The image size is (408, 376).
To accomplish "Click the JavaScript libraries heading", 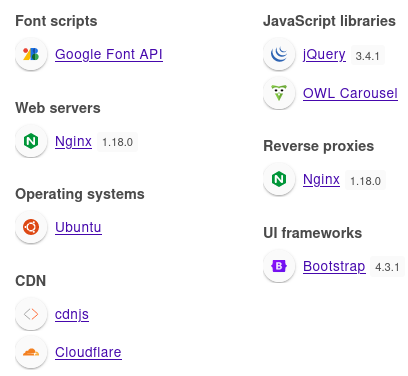I will click(329, 21).
